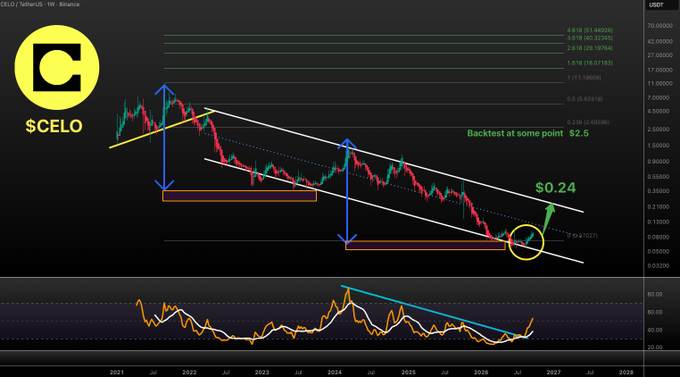The image size is (680, 377).
Task: Click 2022 on the time axis
Action: pos(189,372)
